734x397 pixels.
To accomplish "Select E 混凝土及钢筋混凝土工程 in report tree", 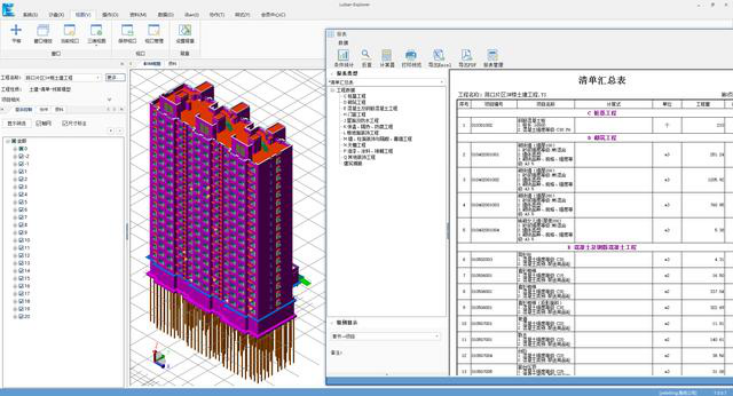I will pyautogui.click(x=370, y=108).
